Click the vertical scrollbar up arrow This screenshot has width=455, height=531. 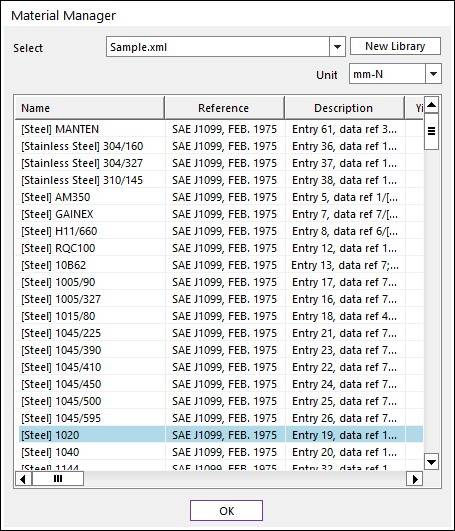pyautogui.click(x=432, y=105)
